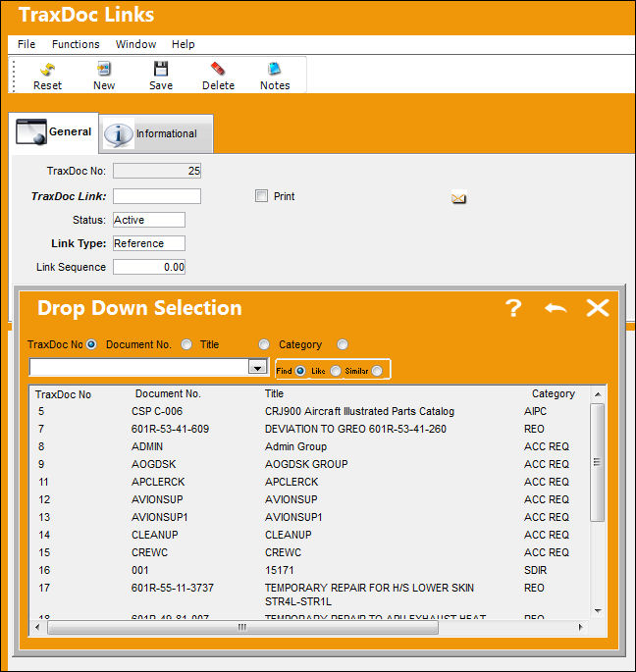
Task: Choose the Similar search mode
Action: (377, 371)
